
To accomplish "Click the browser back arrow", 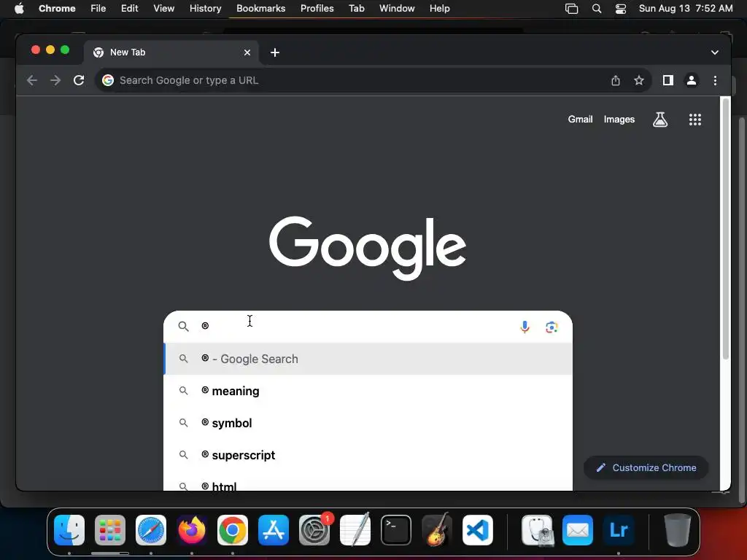I will [x=32, y=80].
